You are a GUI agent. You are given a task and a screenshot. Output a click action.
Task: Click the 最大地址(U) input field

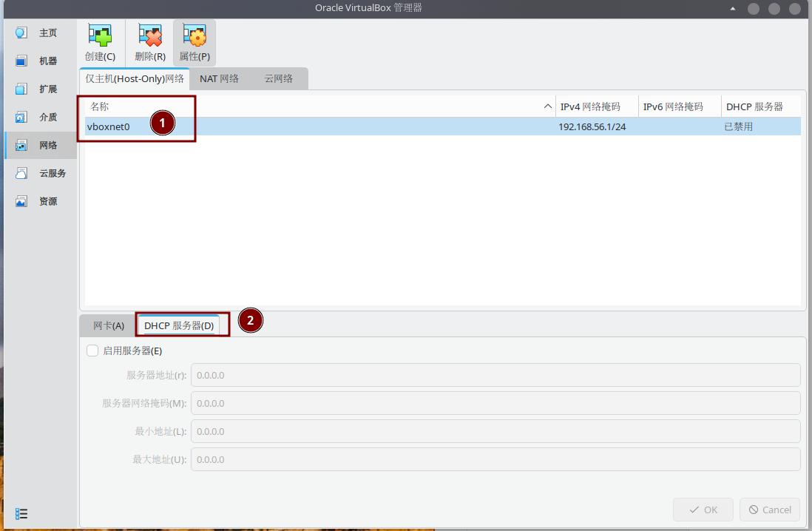495,459
